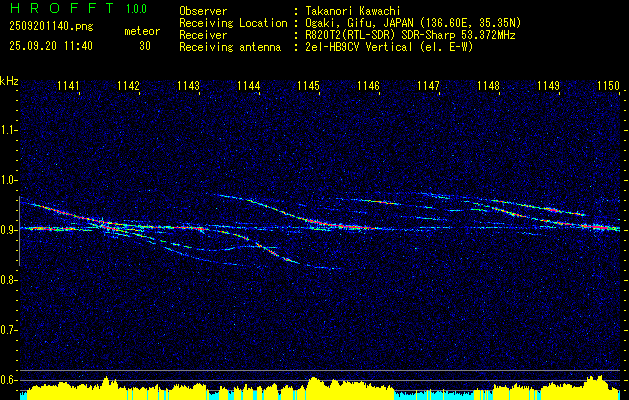Viewport: 629px width, 400px height.
Task: Click the Receiving Location label
Action: tap(233, 23)
